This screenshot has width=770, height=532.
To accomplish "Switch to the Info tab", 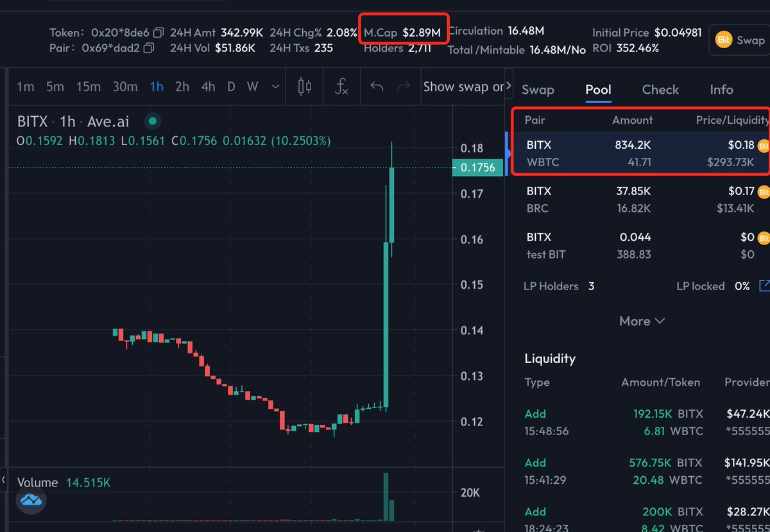I will click(x=721, y=90).
